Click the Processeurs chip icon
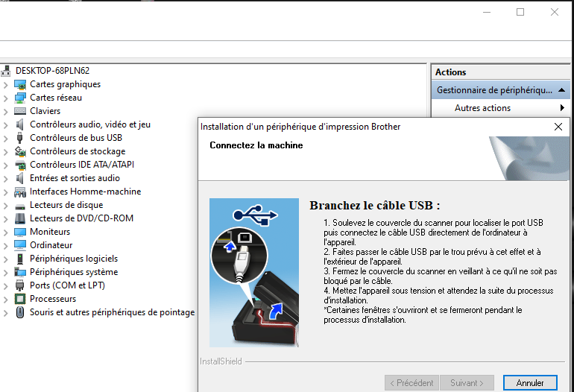This screenshot has height=392, width=574. pyautogui.click(x=20, y=299)
